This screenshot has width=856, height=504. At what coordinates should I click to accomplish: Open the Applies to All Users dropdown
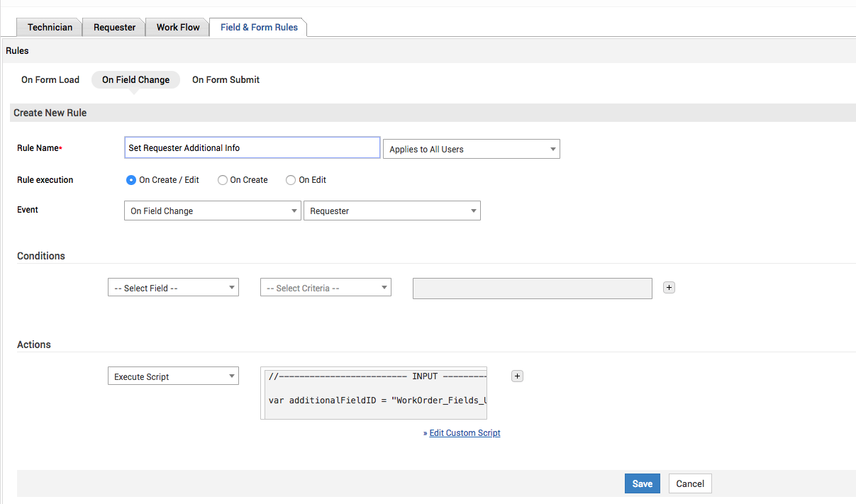point(471,149)
